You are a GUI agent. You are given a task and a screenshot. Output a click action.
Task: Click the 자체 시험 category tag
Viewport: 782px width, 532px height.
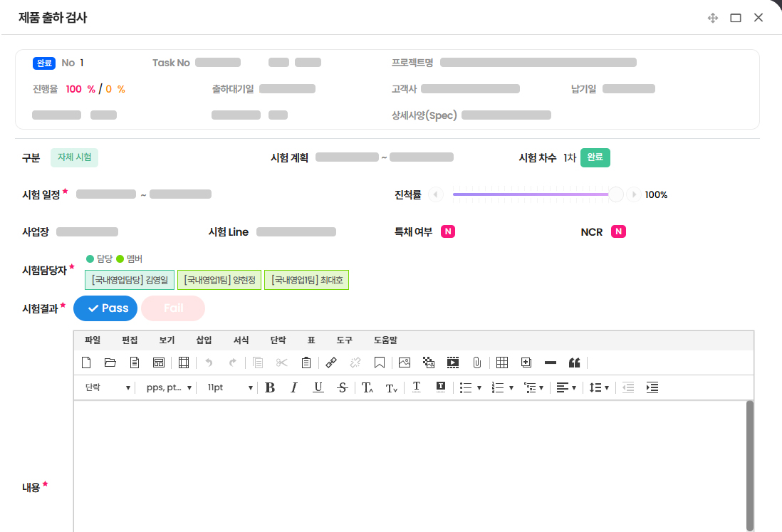coord(74,157)
